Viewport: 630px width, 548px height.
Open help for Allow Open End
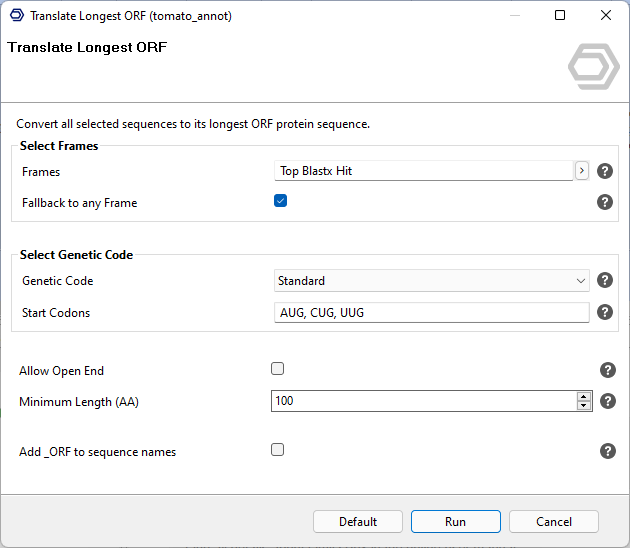click(x=607, y=371)
